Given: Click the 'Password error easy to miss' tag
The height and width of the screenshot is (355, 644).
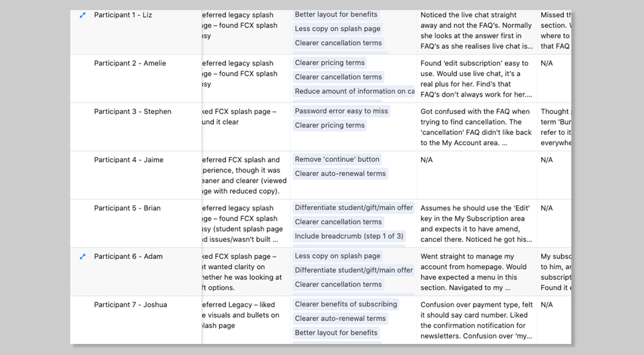Looking at the screenshot, I should [x=341, y=111].
